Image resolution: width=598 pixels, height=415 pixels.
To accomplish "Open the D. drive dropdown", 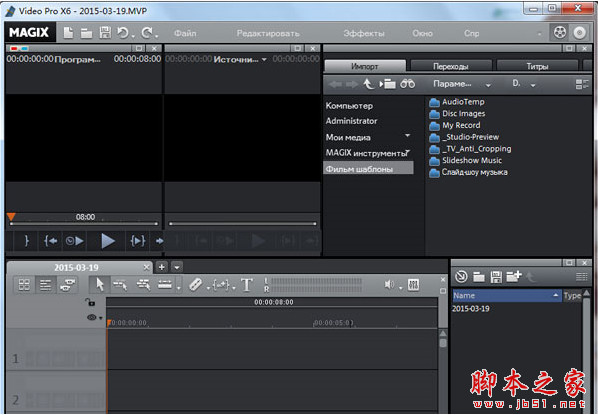I will 533,85.
